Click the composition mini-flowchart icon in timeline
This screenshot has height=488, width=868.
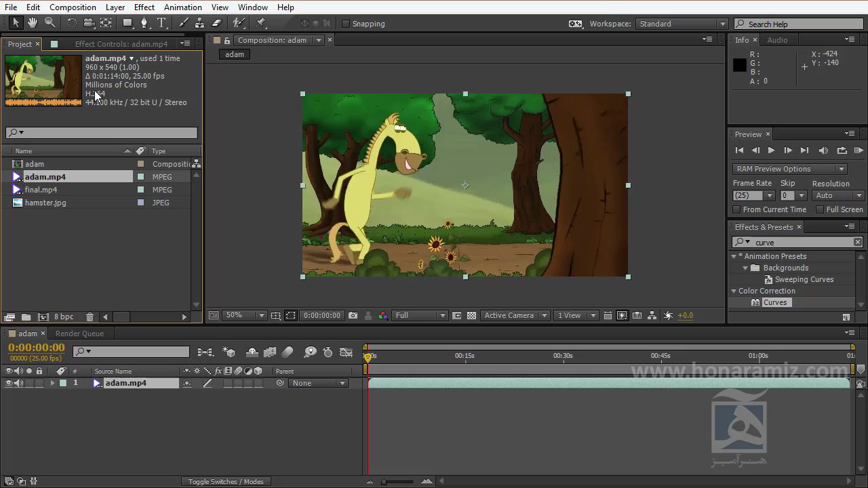pyautogui.click(x=205, y=352)
